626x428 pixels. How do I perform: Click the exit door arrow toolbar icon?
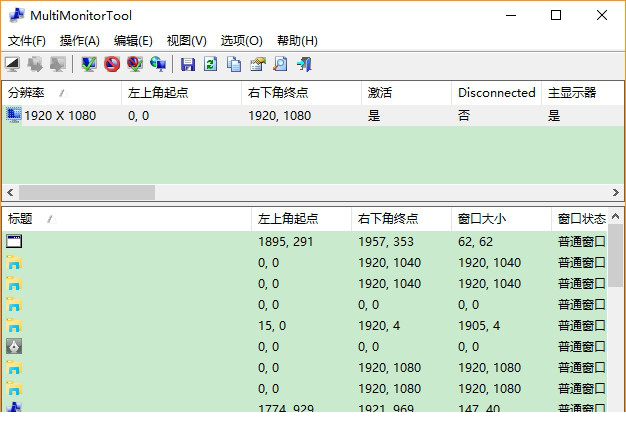pos(304,64)
